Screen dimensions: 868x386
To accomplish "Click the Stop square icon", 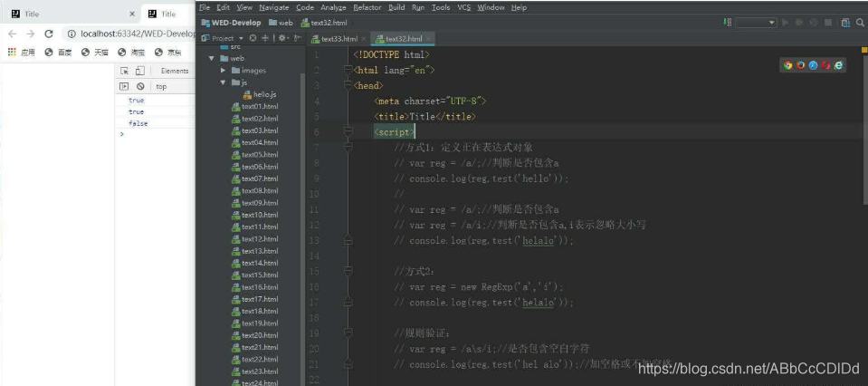I will click(828, 23).
